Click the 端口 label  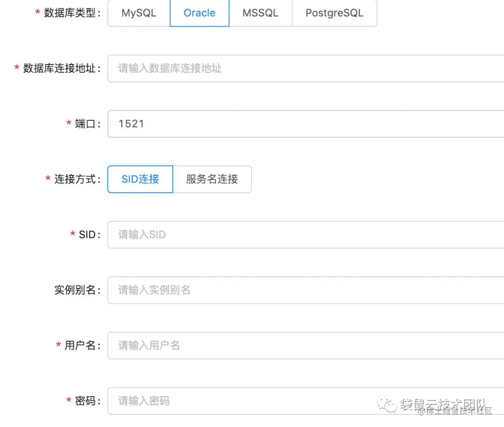(87, 124)
